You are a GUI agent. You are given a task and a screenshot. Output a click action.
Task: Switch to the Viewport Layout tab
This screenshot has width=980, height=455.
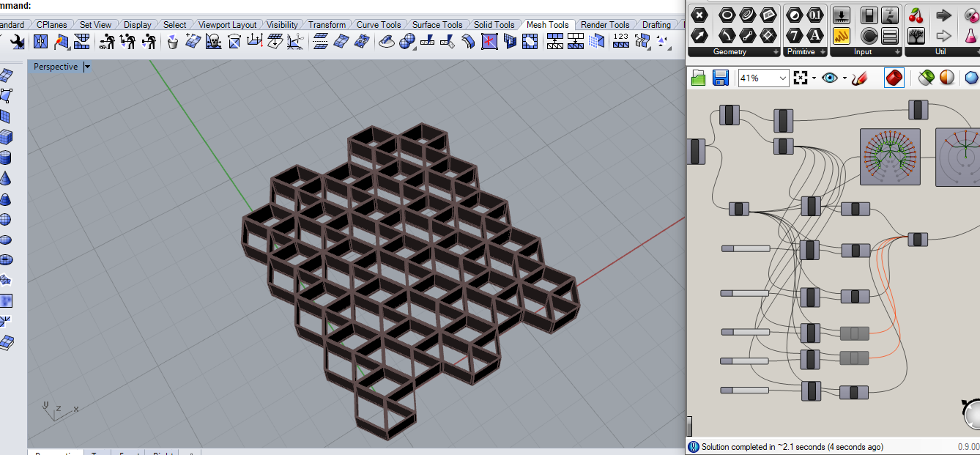click(227, 25)
